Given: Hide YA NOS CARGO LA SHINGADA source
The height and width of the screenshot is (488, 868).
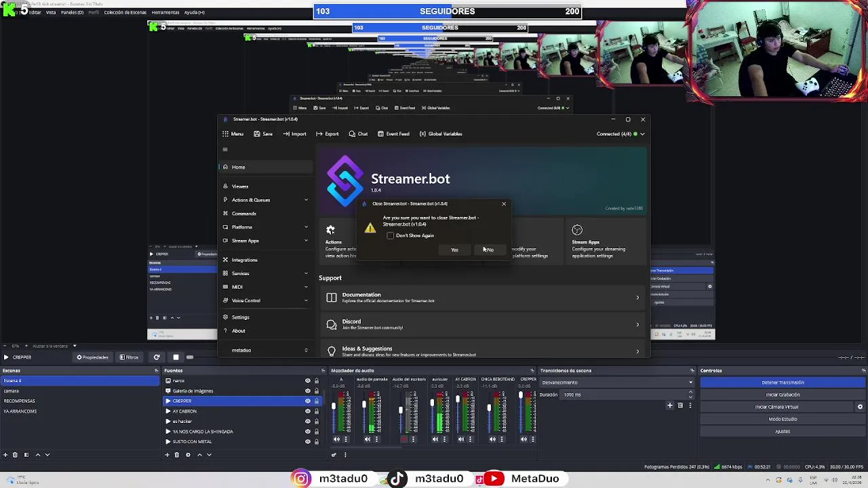Looking at the screenshot, I should coord(307,432).
